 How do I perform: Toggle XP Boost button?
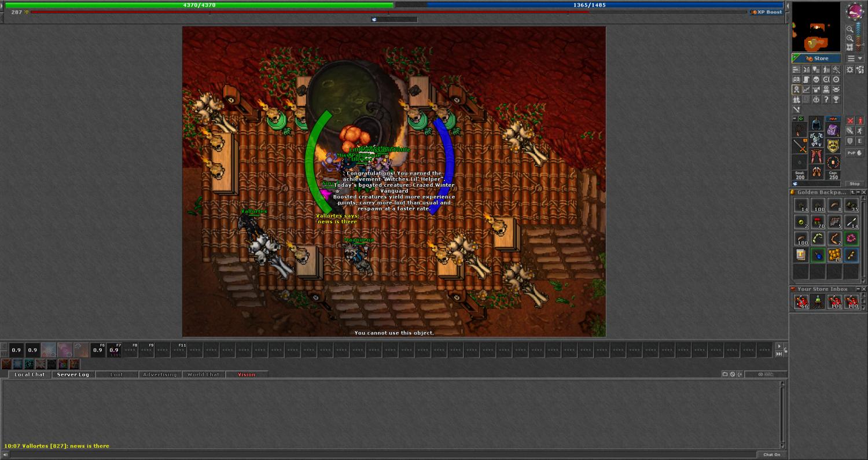(766, 12)
